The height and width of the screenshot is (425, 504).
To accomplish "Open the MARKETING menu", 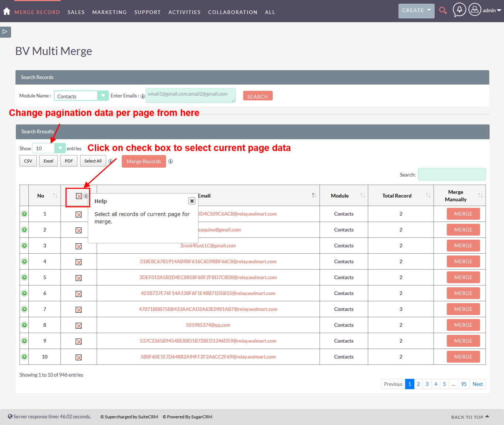I will 110,12.
